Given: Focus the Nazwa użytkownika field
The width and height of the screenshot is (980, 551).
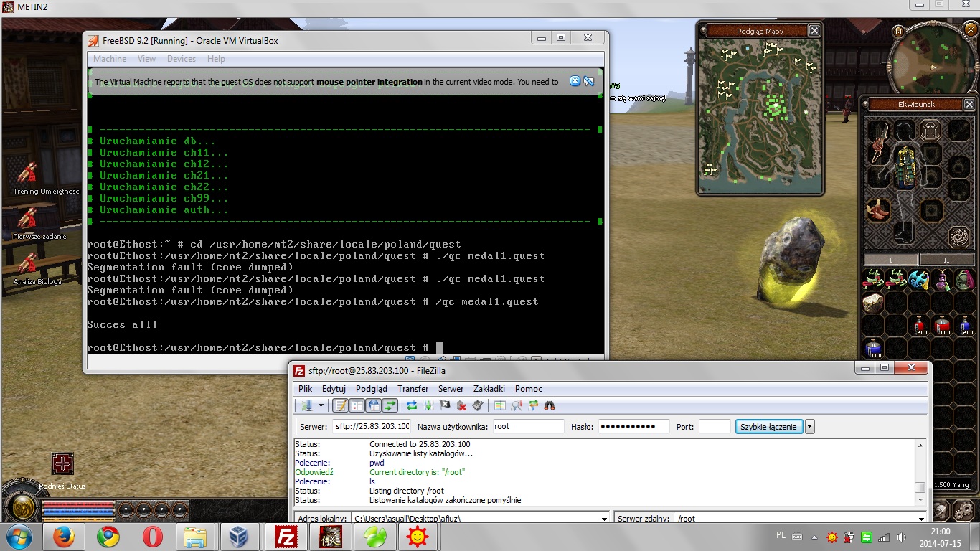Looking at the screenshot, I should (x=528, y=426).
